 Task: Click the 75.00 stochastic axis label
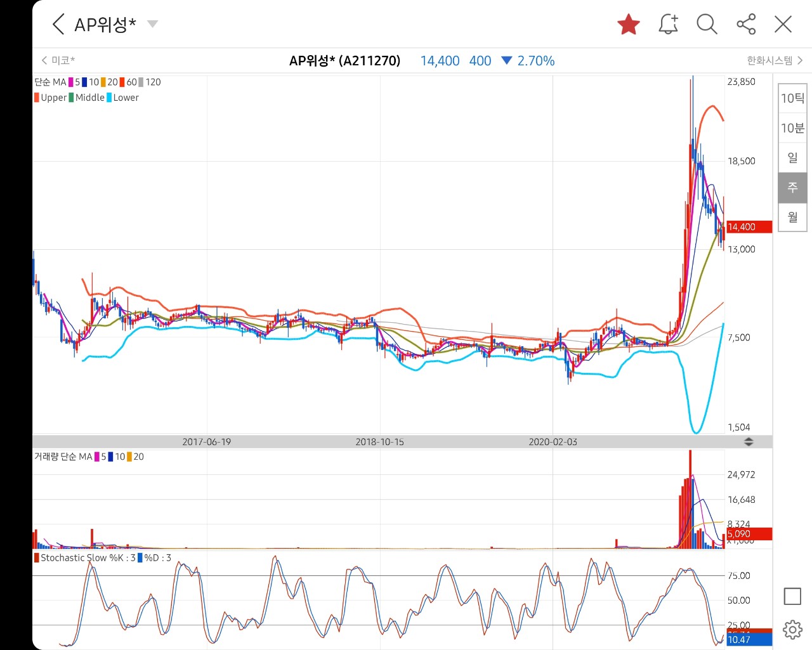click(739, 576)
